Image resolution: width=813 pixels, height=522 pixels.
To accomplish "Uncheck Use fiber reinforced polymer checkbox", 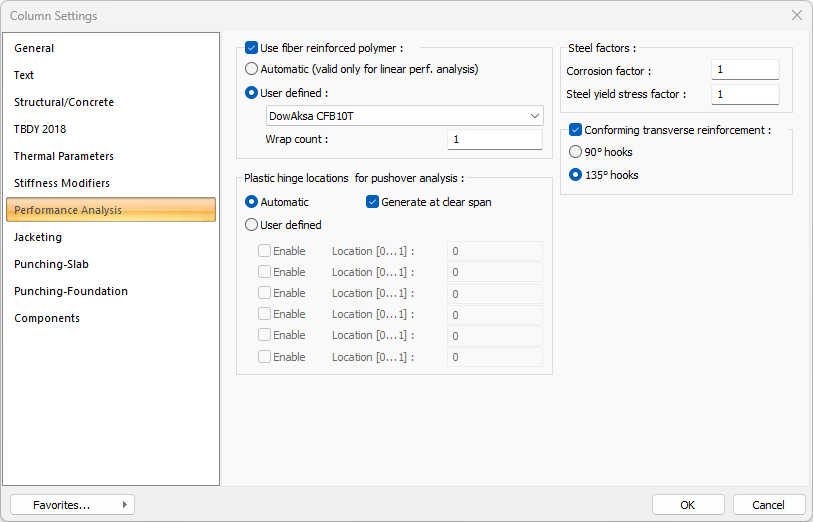I will (252, 48).
